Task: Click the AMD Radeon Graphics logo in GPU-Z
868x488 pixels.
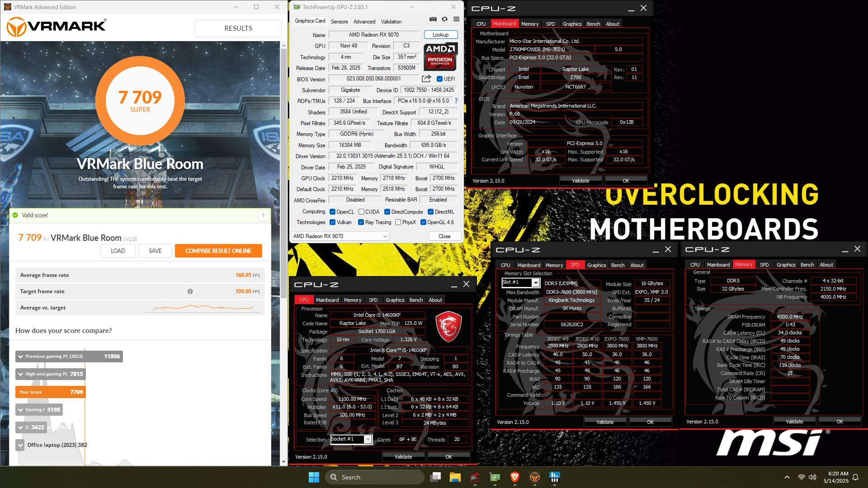Action: click(440, 56)
